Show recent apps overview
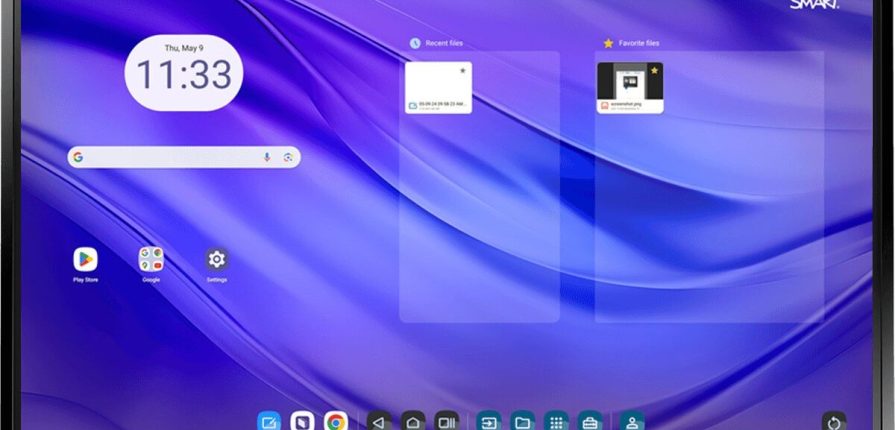 (x=446, y=422)
